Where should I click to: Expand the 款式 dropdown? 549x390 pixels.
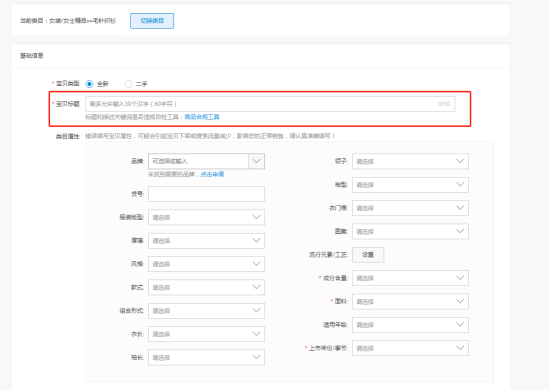[x=206, y=287]
